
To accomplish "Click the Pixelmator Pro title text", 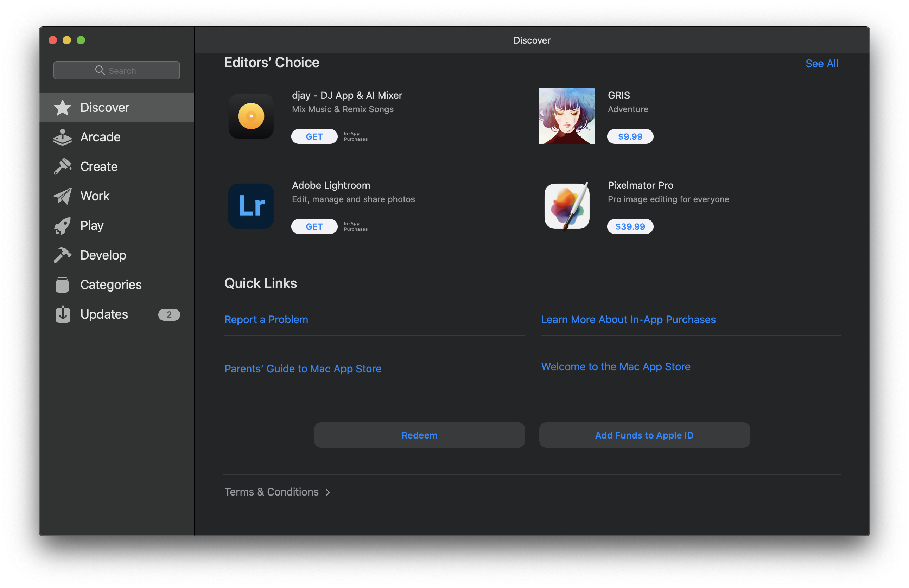I will [x=641, y=186].
